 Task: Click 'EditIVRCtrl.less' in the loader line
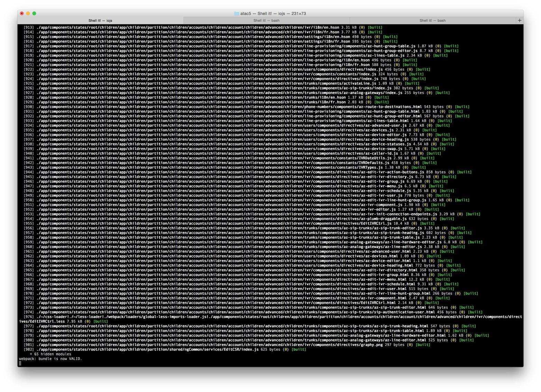[x=47, y=321]
